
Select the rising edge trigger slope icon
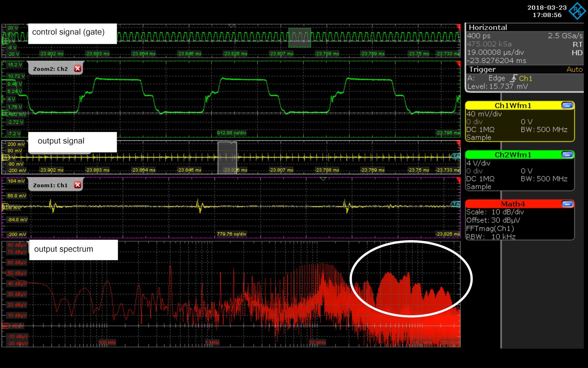[513, 78]
